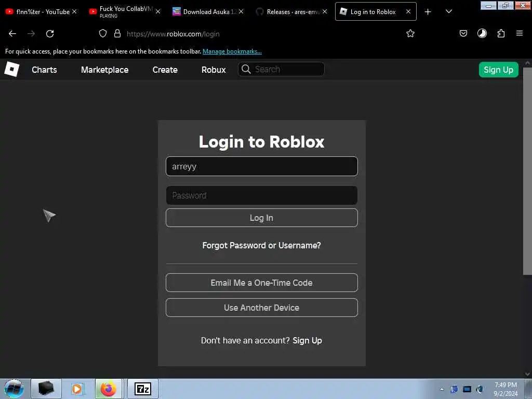
Task: Close the Releases ares-emu tab
Action: pos(325,11)
